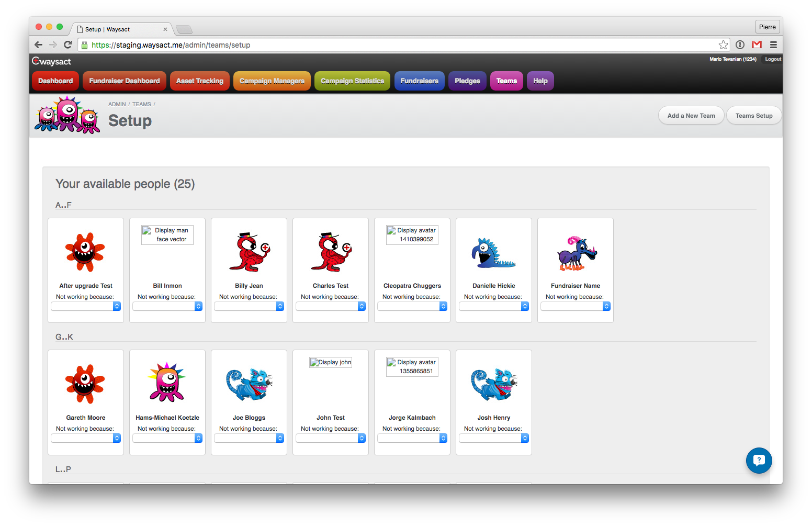
Task: Click the password manager extension icon
Action: (740, 45)
